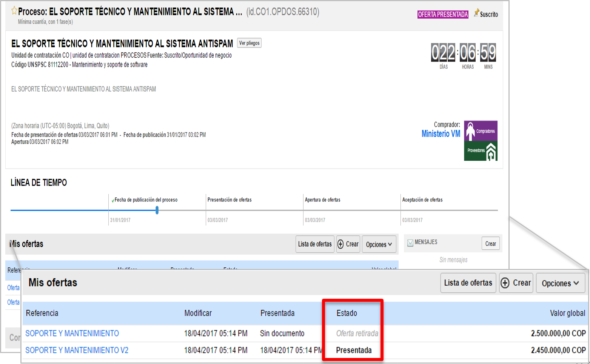Click the Suscrito pin icon

pyautogui.click(x=477, y=13)
